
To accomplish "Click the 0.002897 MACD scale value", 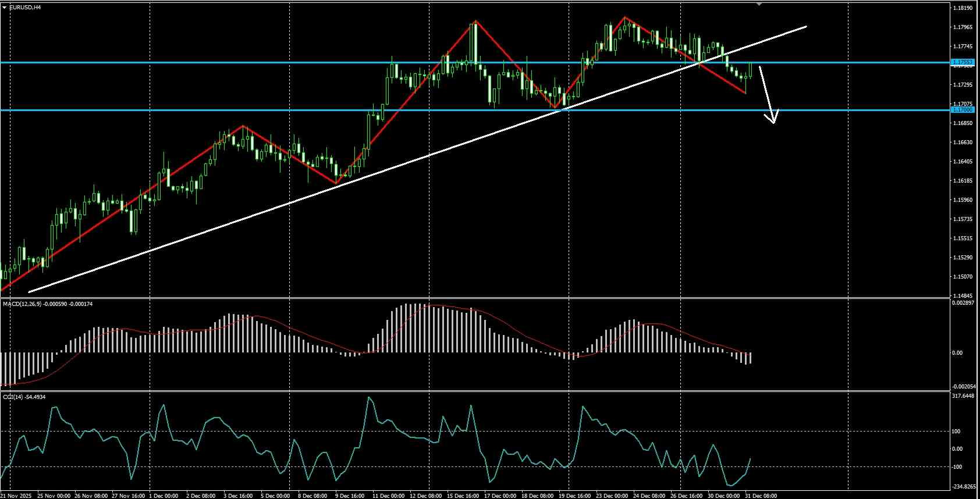I will click(x=963, y=303).
